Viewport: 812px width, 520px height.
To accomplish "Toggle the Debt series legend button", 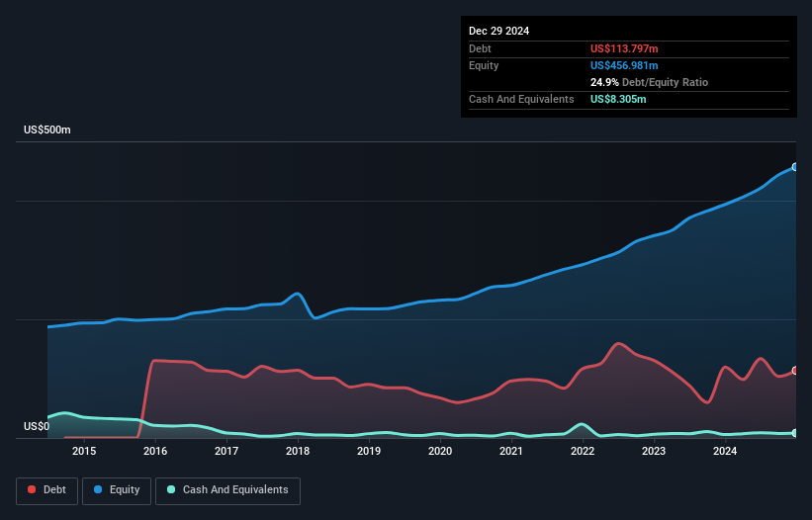I will [46, 490].
